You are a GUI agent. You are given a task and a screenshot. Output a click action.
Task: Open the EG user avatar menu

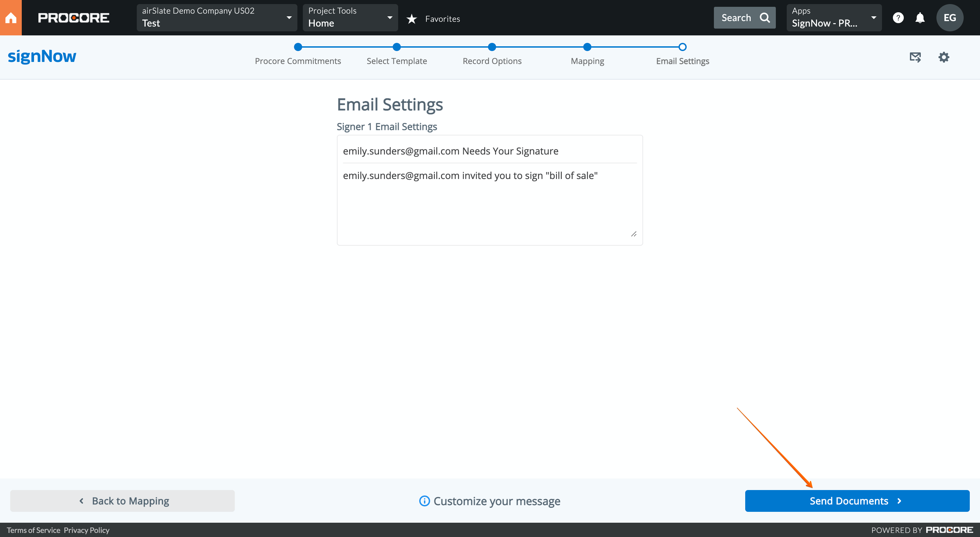coord(950,17)
